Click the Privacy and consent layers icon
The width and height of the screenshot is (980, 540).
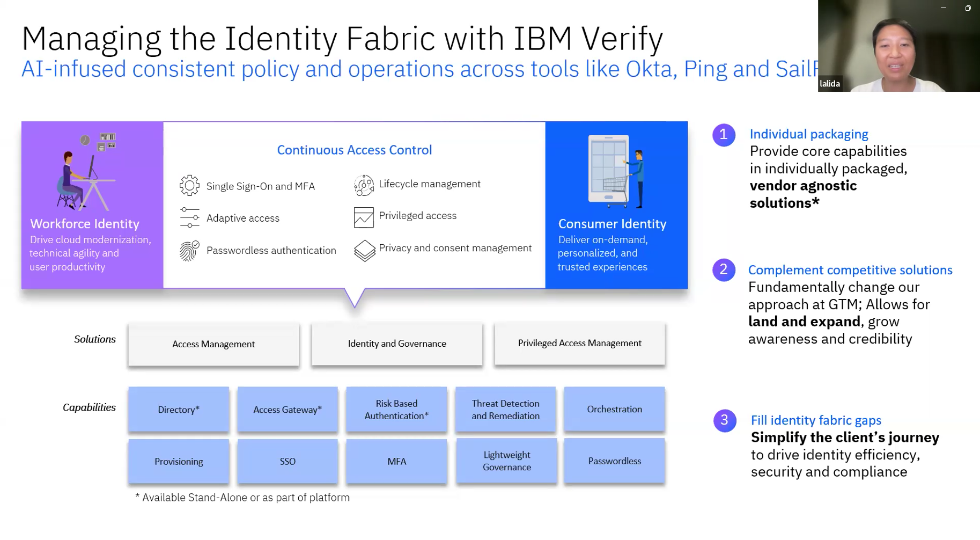[x=364, y=251]
